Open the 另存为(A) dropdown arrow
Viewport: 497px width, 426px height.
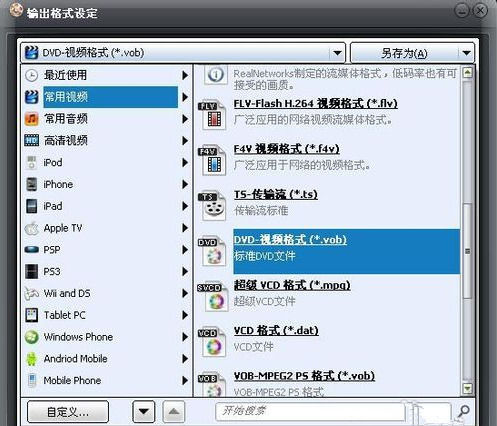[466, 53]
